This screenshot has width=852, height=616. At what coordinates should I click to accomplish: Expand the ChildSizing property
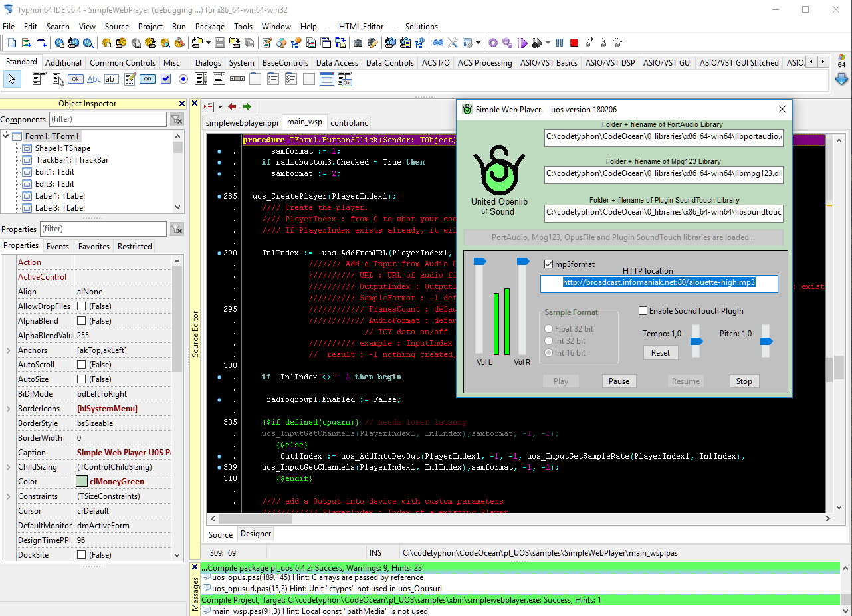click(9, 467)
